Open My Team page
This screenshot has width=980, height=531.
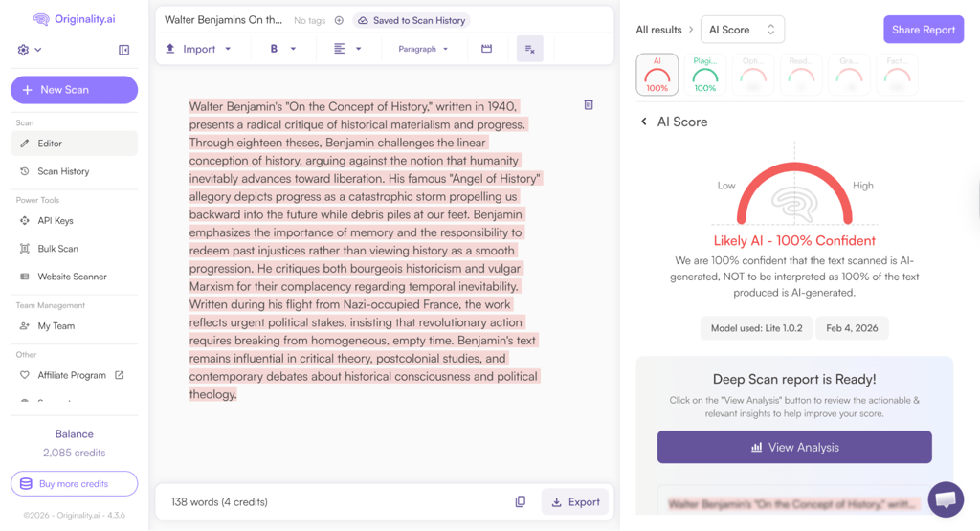[x=75, y=326]
